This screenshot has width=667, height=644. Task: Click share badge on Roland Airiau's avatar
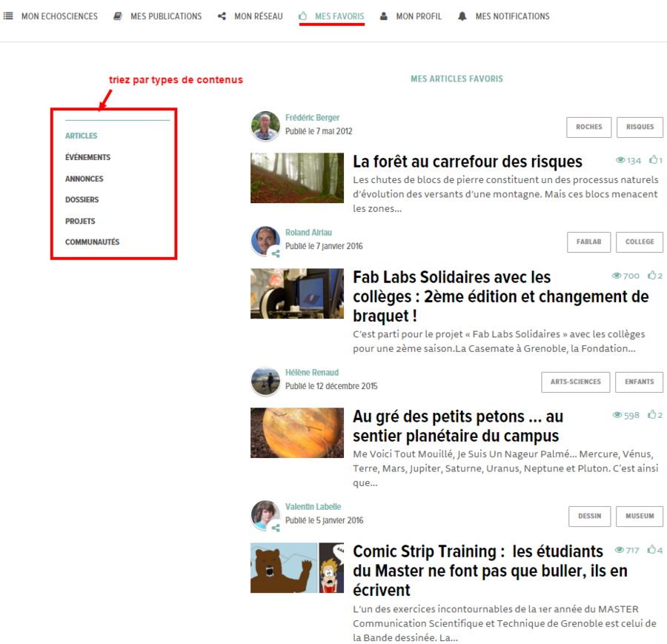click(x=276, y=253)
